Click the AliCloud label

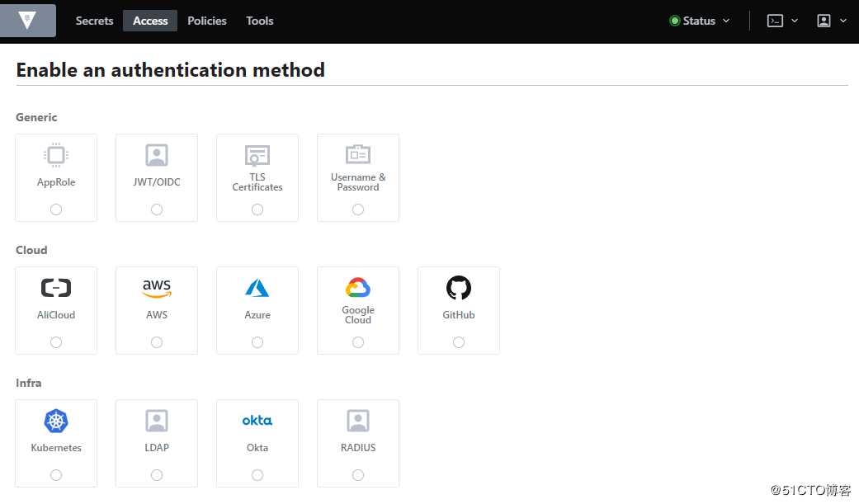[x=56, y=315]
